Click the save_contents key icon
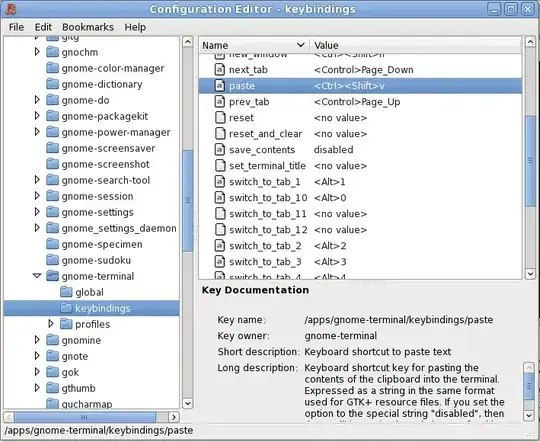540x442 pixels. [x=220, y=150]
